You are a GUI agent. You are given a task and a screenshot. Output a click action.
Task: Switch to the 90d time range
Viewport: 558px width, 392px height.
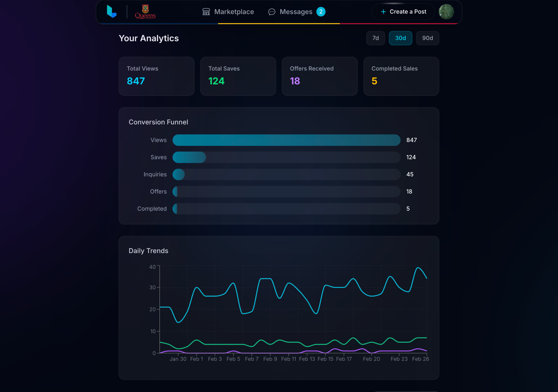coord(427,38)
